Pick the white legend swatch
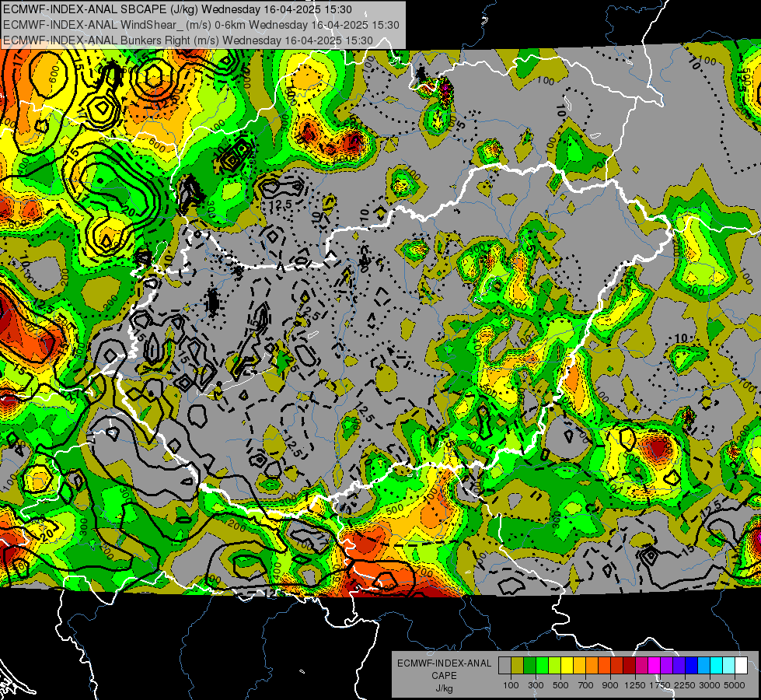This screenshot has height=700, width=761. coord(741,666)
